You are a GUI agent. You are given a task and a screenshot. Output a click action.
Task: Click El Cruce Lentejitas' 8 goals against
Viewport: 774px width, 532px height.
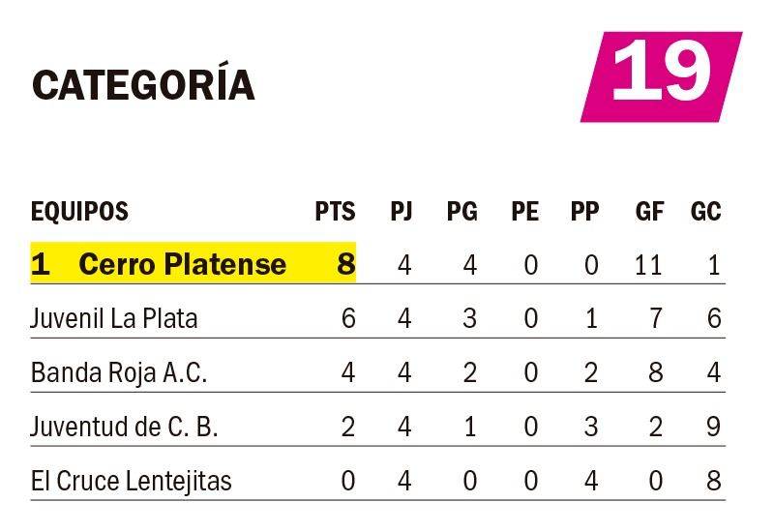coord(713,481)
